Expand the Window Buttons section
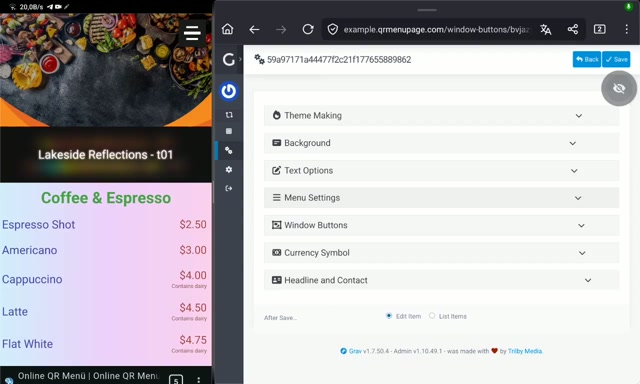The image size is (640, 384). (441, 225)
